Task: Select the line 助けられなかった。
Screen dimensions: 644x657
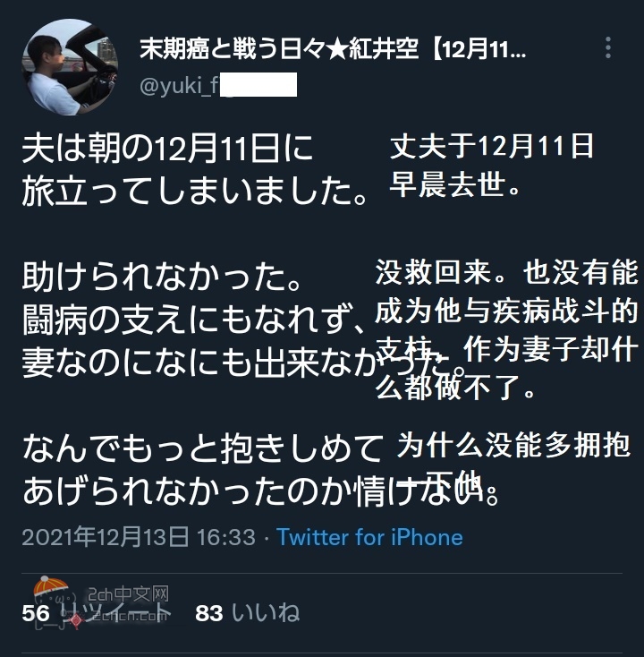Action: click(x=162, y=277)
